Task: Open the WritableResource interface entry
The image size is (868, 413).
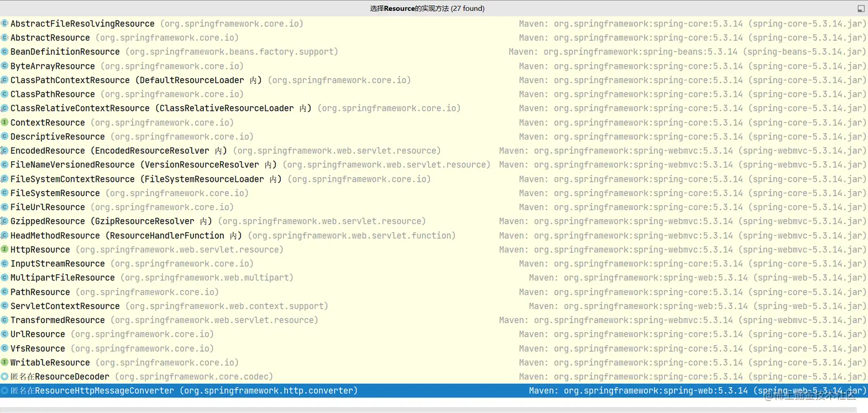Action: [x=434, y=363]
